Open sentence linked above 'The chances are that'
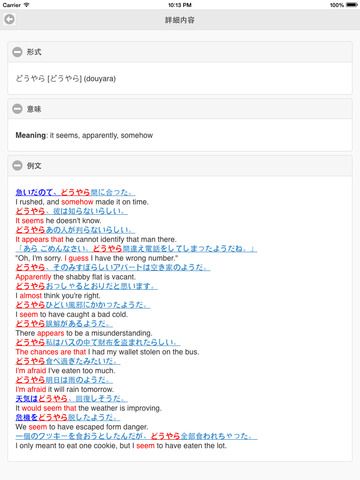 coord(98,342)
